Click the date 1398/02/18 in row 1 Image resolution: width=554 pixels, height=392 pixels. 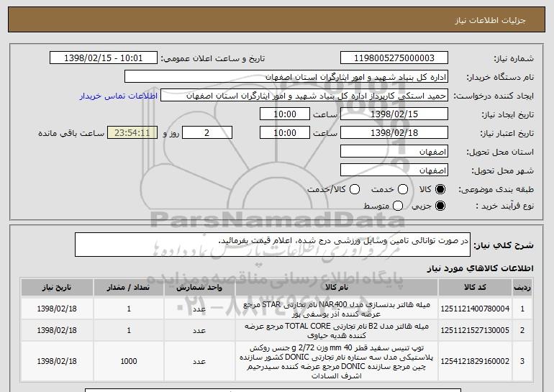[x=57, y=309]
